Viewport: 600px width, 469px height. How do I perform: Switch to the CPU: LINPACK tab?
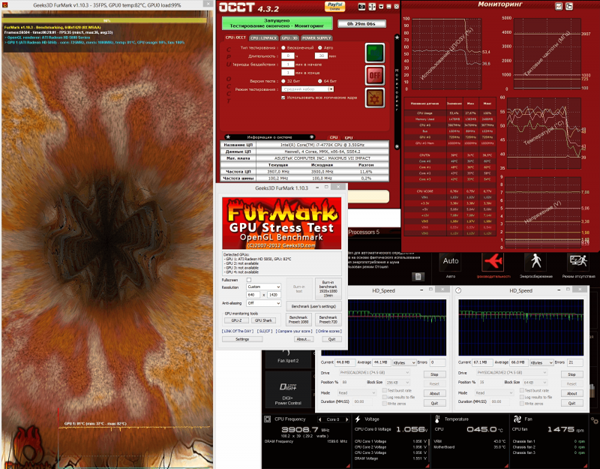(x=264, y=38)
